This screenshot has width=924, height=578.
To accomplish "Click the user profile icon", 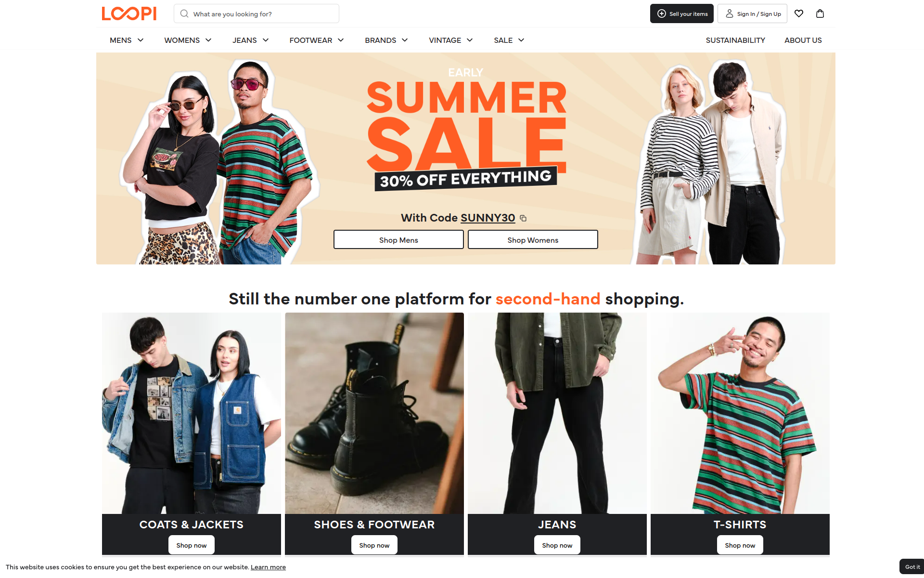I will [730, 13].
